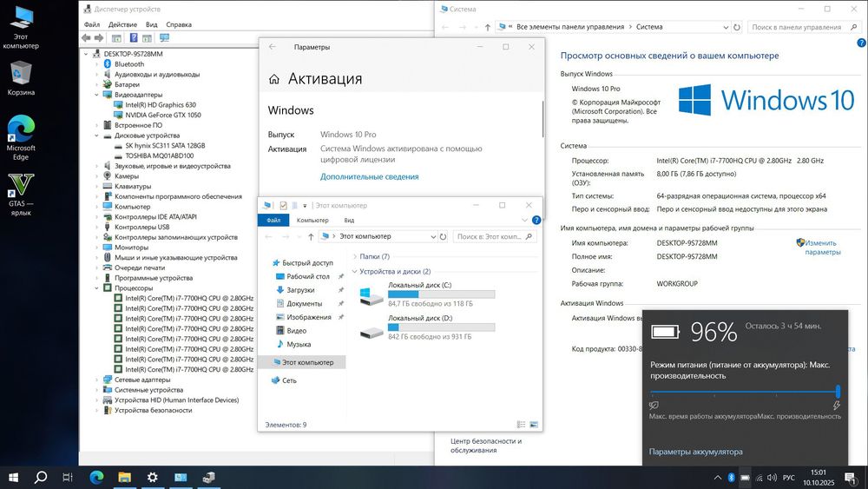Switch Explorer to large thumbnails view icon
Screen dimensions: 868x489
[x=534, y=424]
